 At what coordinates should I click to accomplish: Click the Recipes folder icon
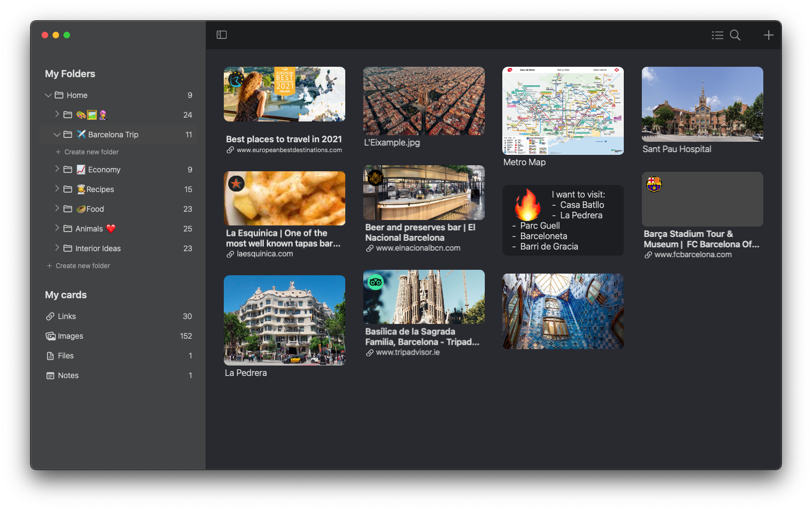point(68,189)
